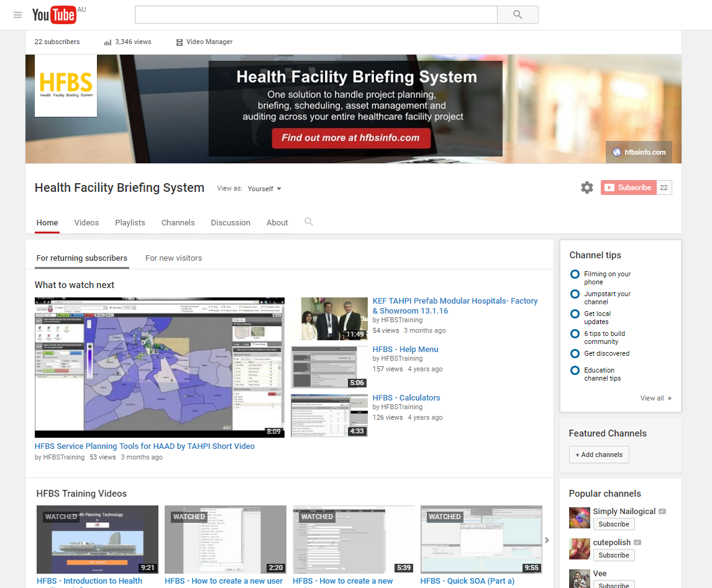Mark 'Education channel tips' circle
Image resolution: width=712 pixels, height=588 pixels.
[x=575, y=370]
